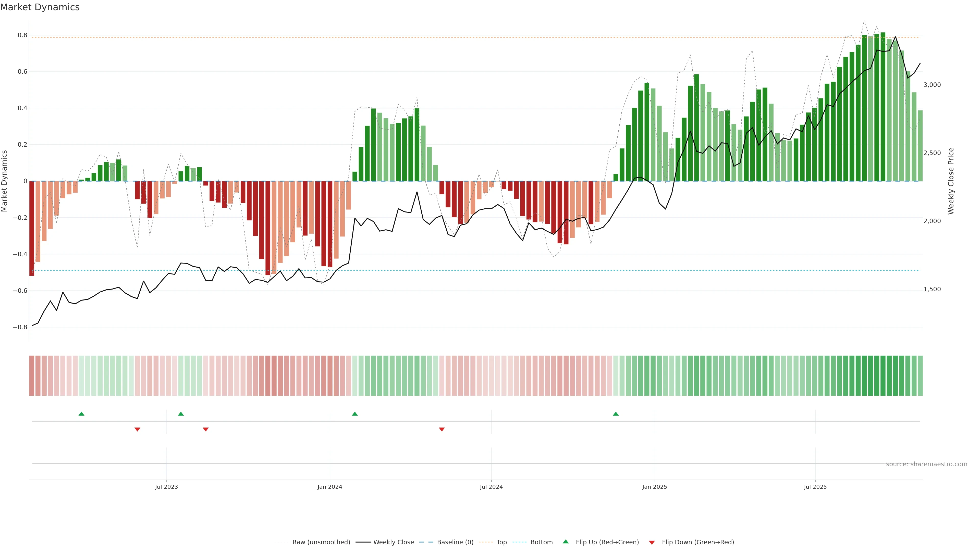Click the red flip-down marker before July 2024
Viewport: 980px width, 551px height.
click(x=442, y=429)
